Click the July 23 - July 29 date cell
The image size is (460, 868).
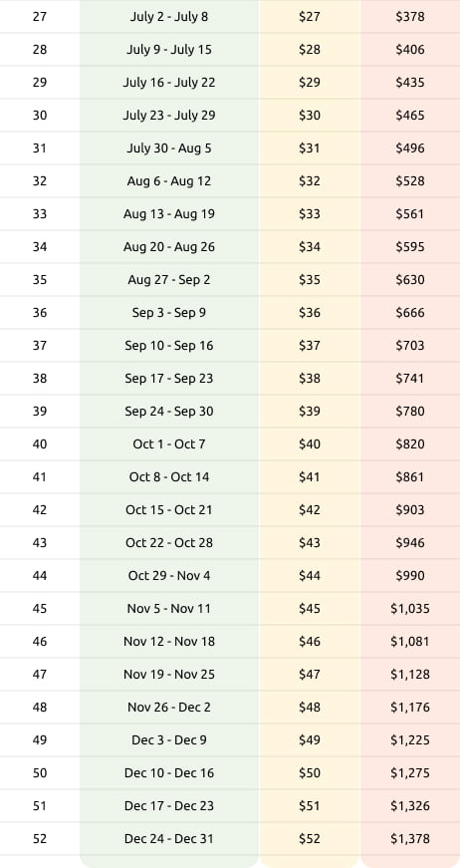(169, 116)
